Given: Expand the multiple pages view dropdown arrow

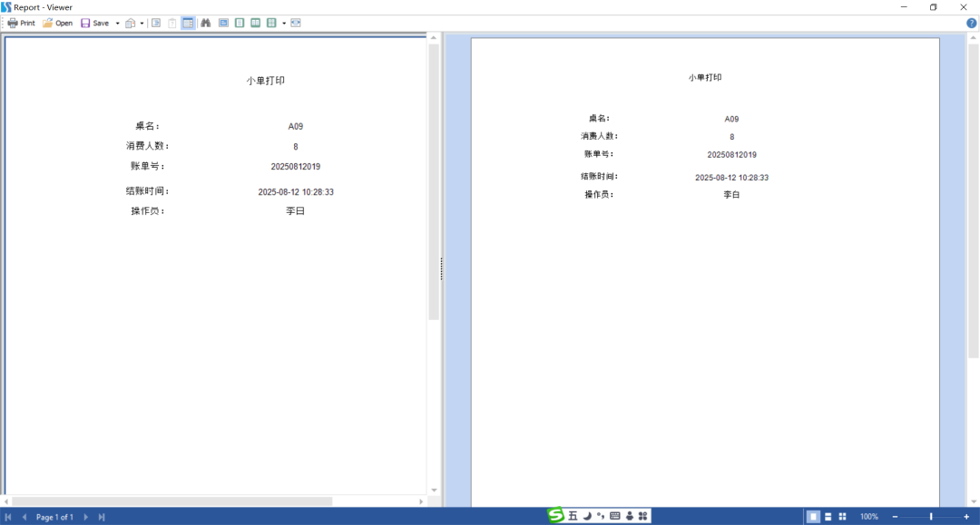Looking at the screenshot, I should pos(284,23).
